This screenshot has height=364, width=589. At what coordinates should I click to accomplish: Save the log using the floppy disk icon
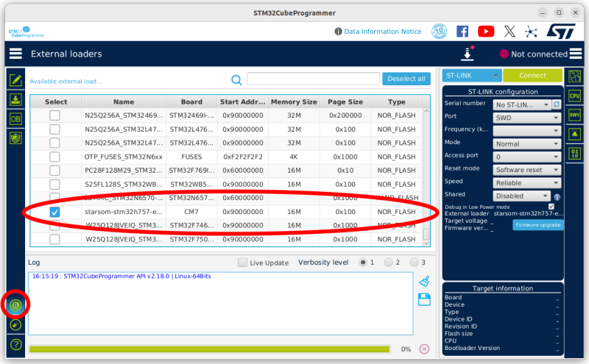424,299
